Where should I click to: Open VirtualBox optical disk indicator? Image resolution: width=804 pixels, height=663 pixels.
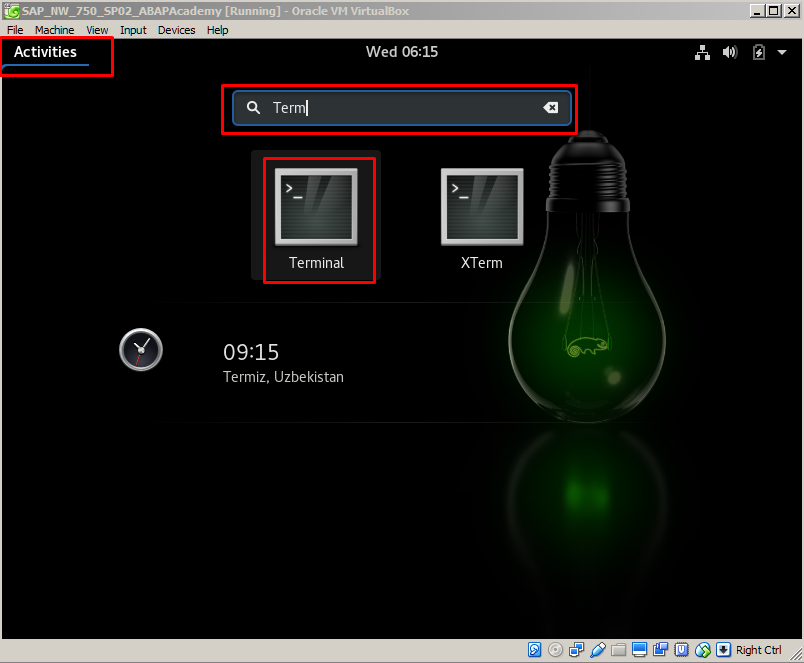[555, 650]
